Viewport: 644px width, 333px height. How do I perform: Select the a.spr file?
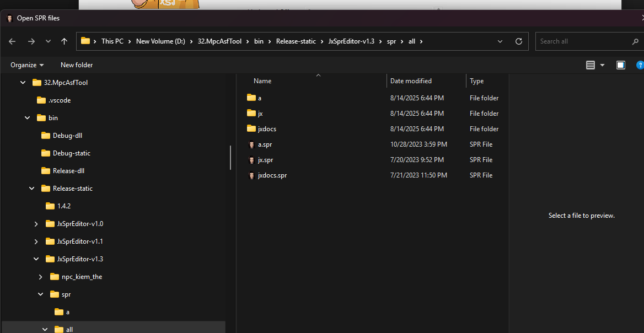pos(265,144)
